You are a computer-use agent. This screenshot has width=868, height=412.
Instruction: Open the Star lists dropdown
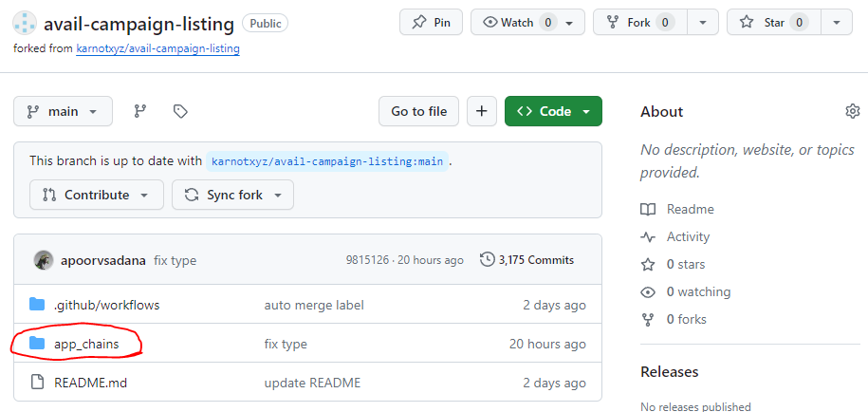[x=837, y=23]
